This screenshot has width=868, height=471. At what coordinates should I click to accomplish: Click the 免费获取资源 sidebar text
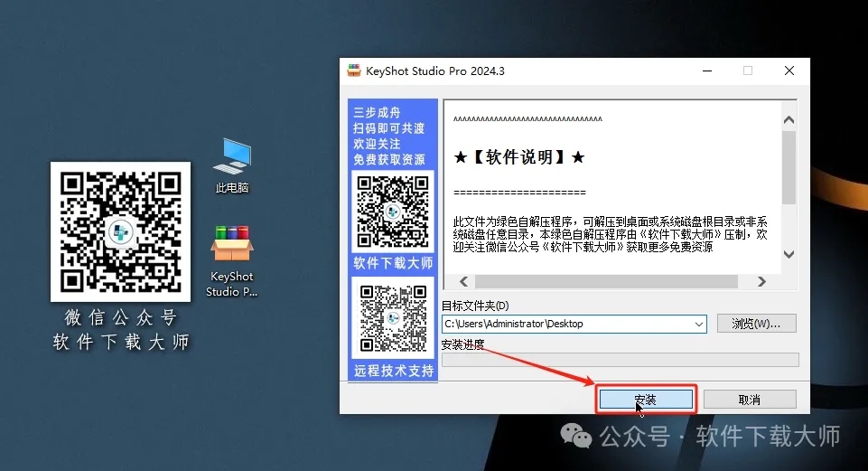[389, 160]
